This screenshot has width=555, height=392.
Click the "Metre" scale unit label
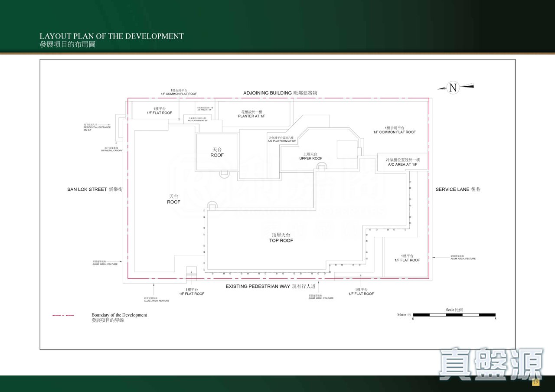402,315
